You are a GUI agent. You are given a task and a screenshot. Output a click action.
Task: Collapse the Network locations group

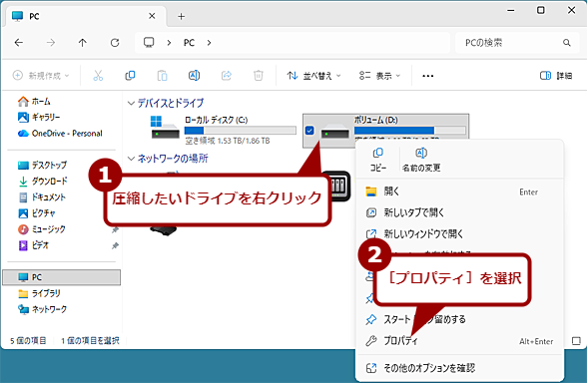click(x=131, y=159)
